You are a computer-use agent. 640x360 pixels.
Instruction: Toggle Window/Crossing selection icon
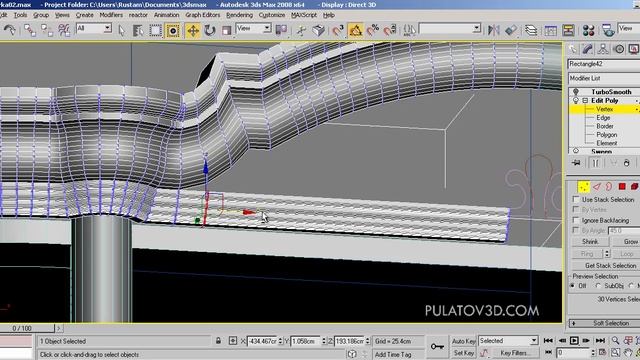(173, 31)
